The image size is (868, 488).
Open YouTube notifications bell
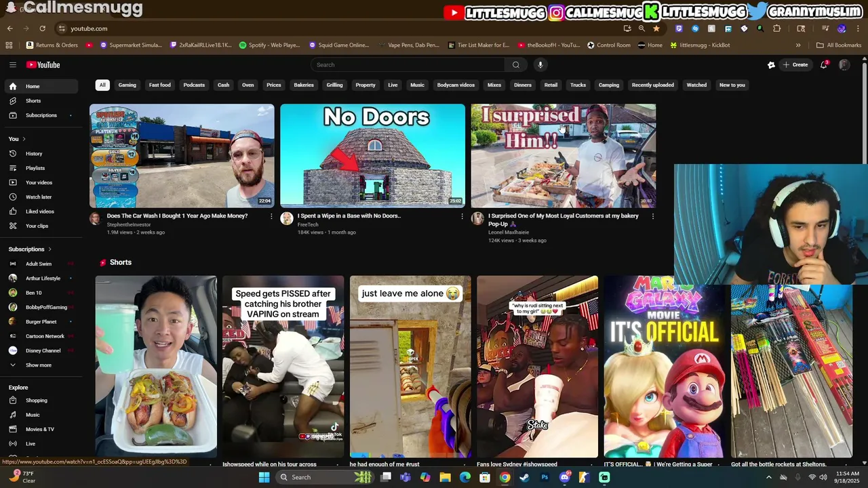pyautogui.click(x=824, y=65)
